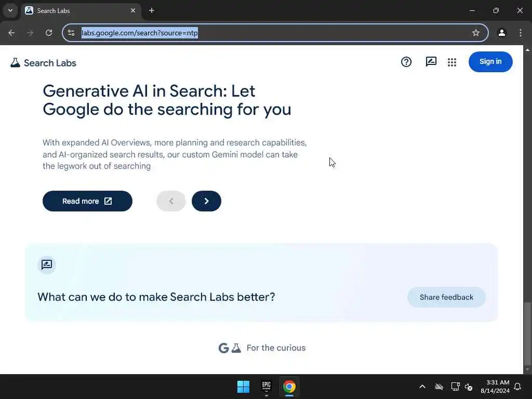
Task: Open the Chrome profile icon
Action: click(502, 33)
